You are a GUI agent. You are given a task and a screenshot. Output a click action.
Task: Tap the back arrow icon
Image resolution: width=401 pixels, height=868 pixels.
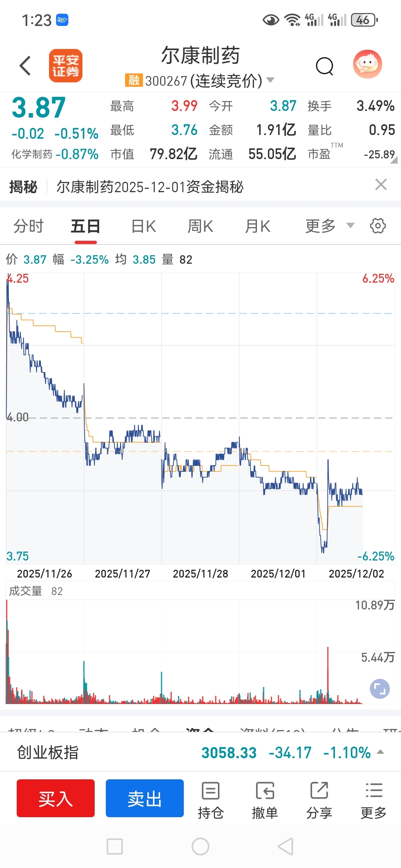pyautogui.click(x=25, y=66)
